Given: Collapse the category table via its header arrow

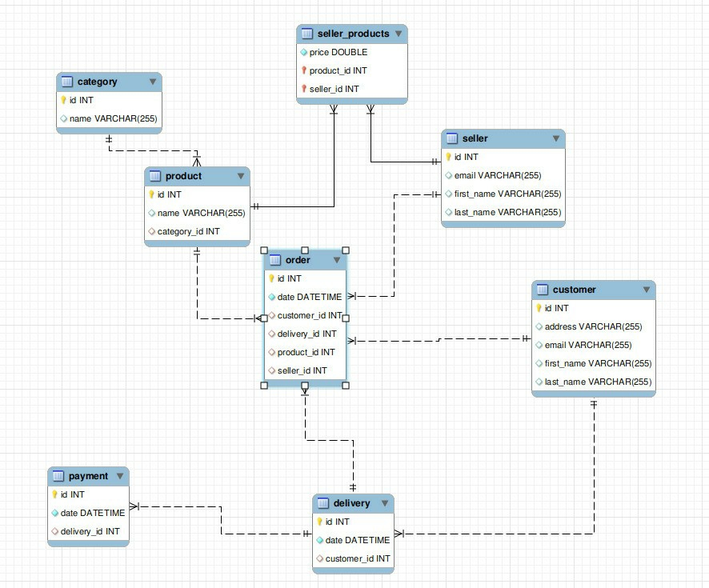Looking at the screenshot, I should pyautogui.click(x=153, y=82).
